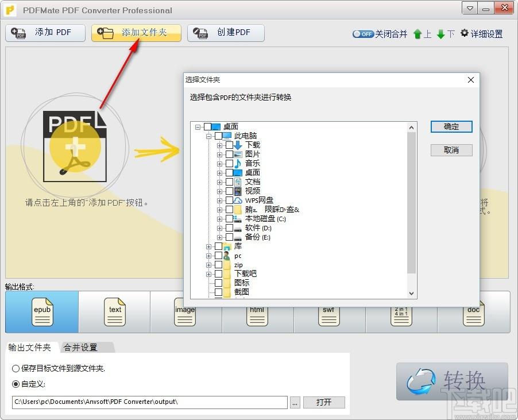
Task: Click the green move up arrow
Action: [418, 34]
